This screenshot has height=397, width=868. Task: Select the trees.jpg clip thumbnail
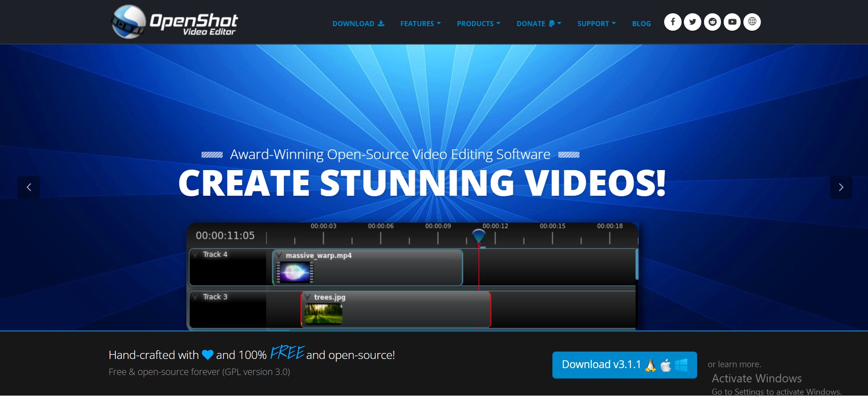coord(323,314)
